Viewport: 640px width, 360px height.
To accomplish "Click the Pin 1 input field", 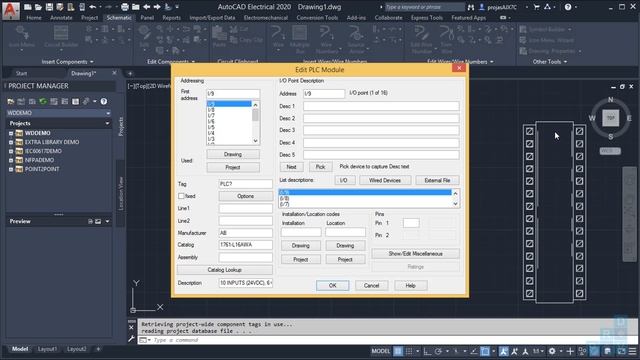I will (411, 223).
